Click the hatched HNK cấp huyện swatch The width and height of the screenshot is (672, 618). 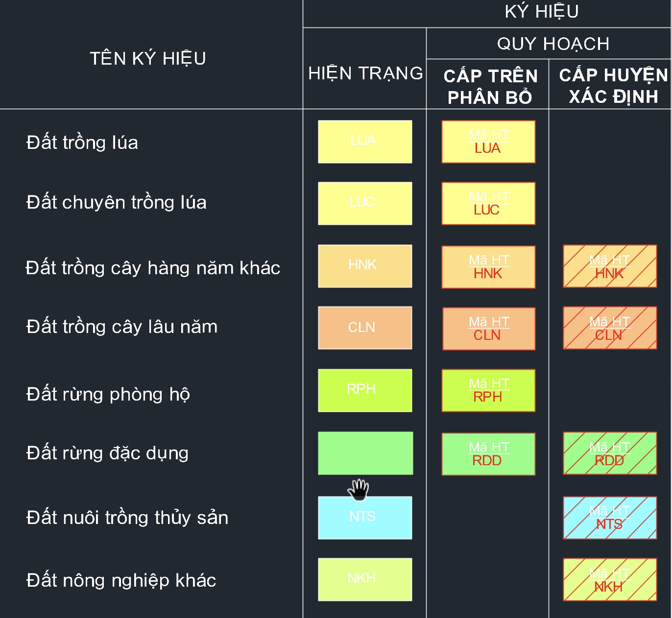(610, 266)
